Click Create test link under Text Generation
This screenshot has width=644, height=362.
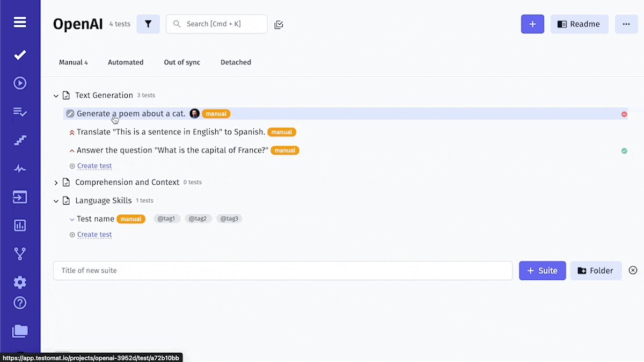(94, 166)
